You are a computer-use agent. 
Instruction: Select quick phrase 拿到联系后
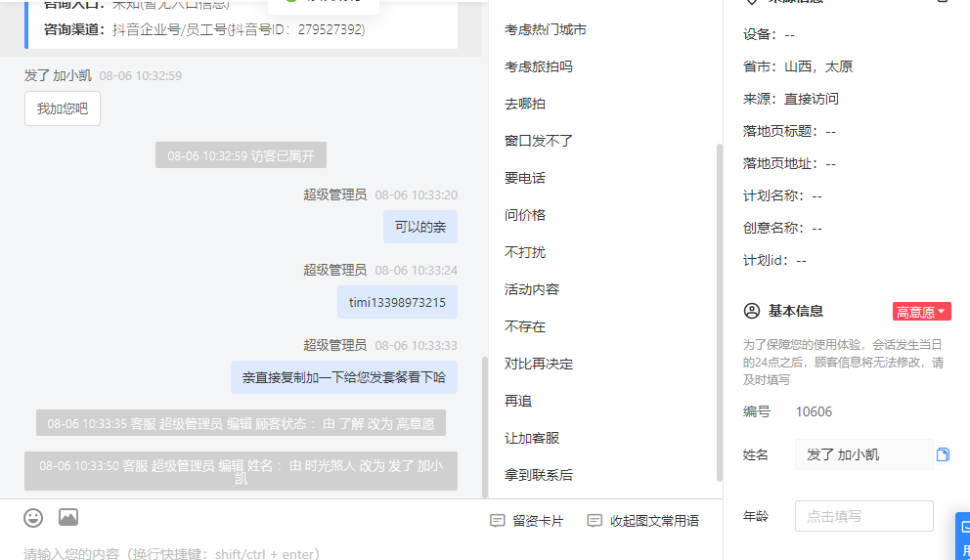(538, 475)
